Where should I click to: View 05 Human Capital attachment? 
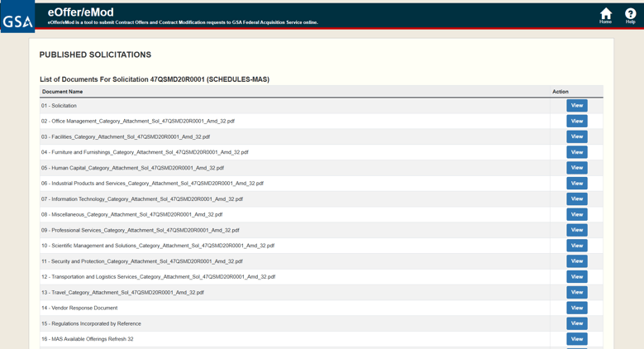tap(577, 168)
